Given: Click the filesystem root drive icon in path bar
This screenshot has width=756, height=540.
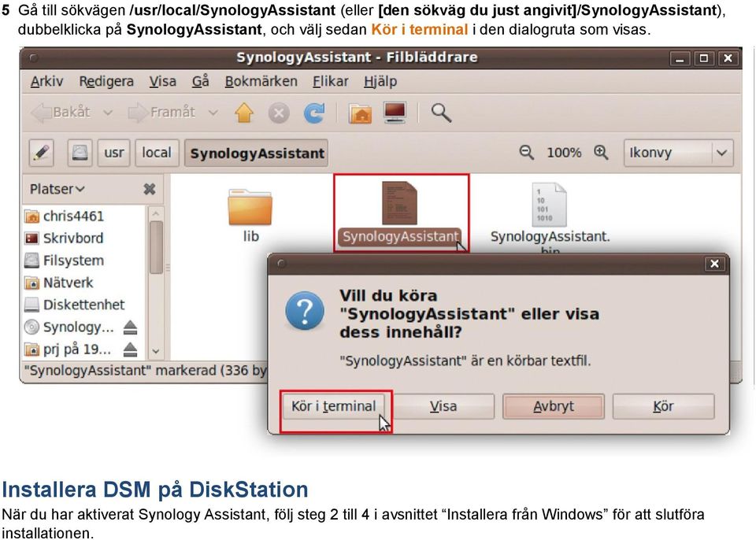Looking at the screenshot, I should (80, 153).
